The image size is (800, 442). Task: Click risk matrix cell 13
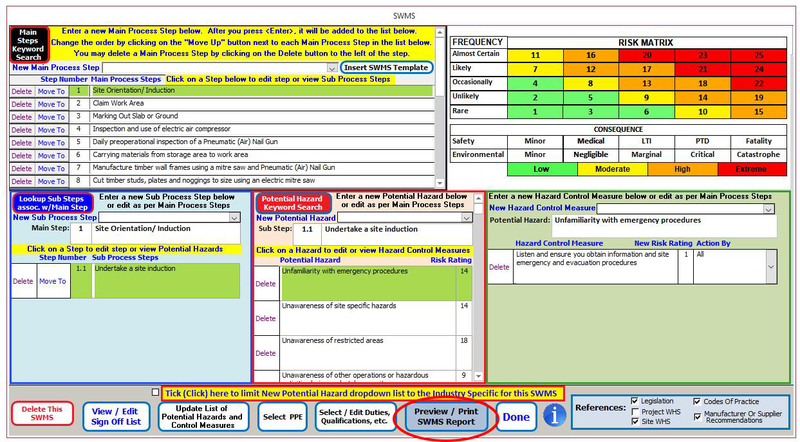[646, 83]
